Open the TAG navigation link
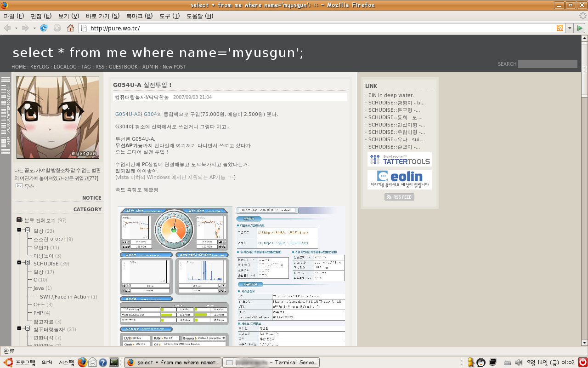Image resolution: width=588 pixels, height=368 pixels. pyautogui.click(x=86, y=67)
